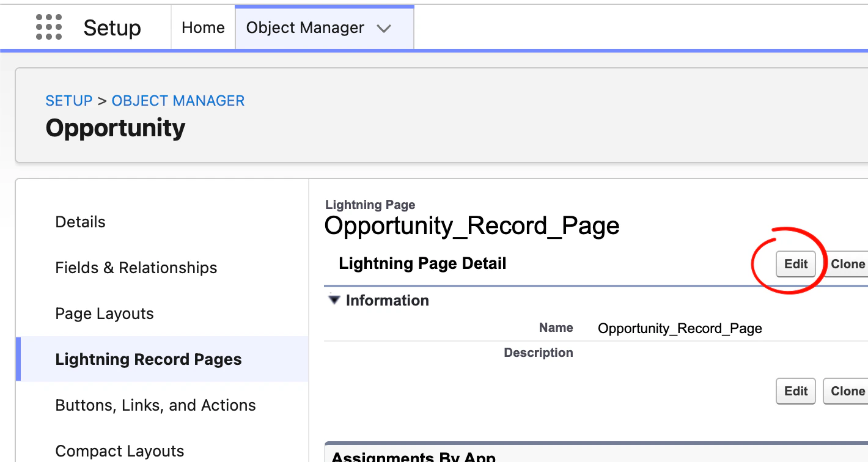Click the Setup app name label
The width and height of the screenshot is (868, 462).
112,28
